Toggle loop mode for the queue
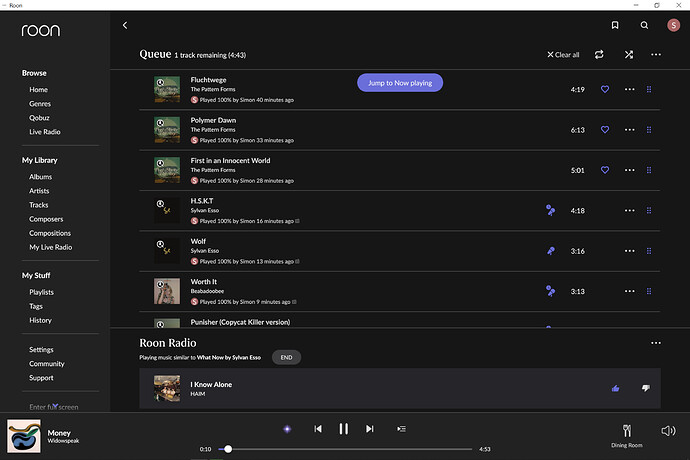690x460 pixels. click(599, 55)
